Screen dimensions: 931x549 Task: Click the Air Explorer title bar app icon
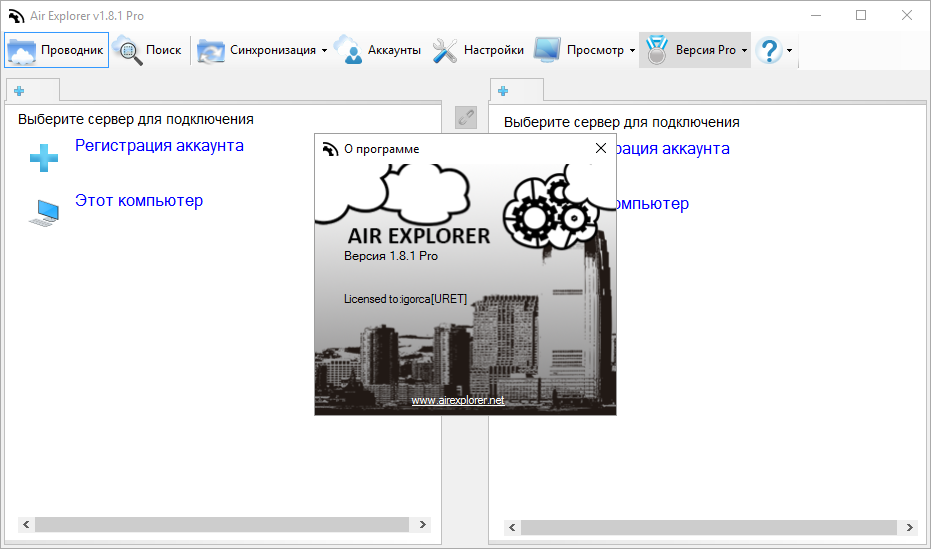[16, 16]
